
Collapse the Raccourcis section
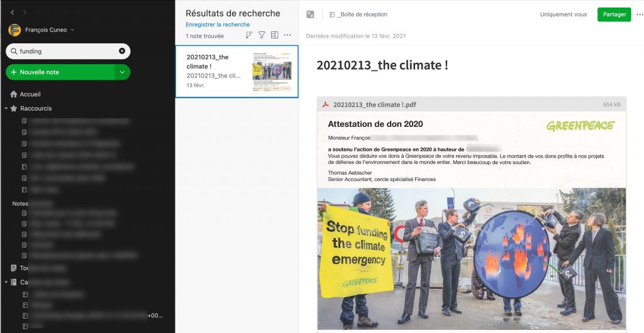6,109
